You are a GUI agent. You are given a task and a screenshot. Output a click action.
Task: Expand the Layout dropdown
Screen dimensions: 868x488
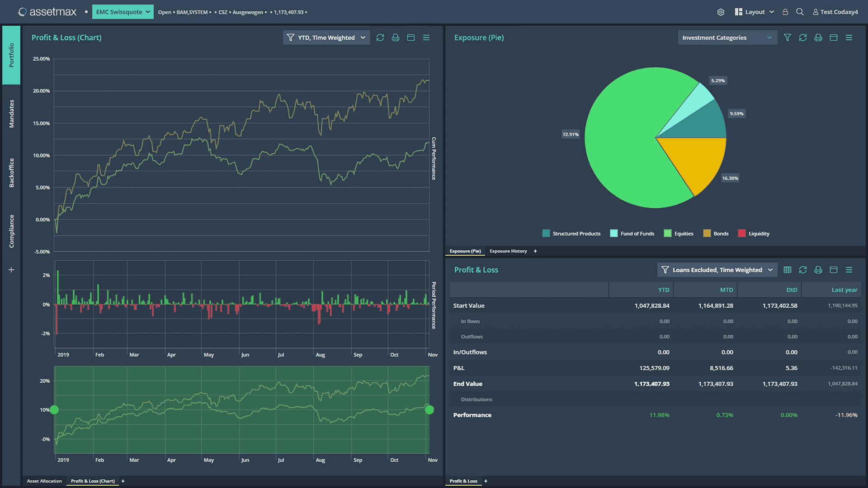(x=772, y=12)
